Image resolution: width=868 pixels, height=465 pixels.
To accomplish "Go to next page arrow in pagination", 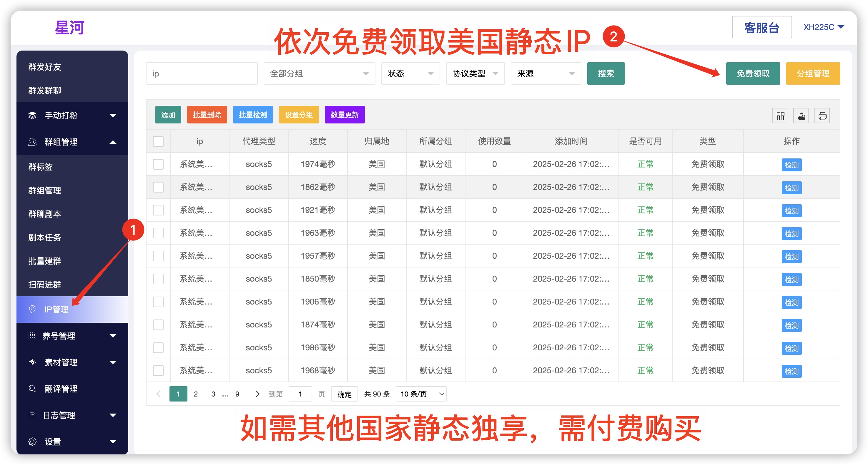I will click(x=257, y=394).
